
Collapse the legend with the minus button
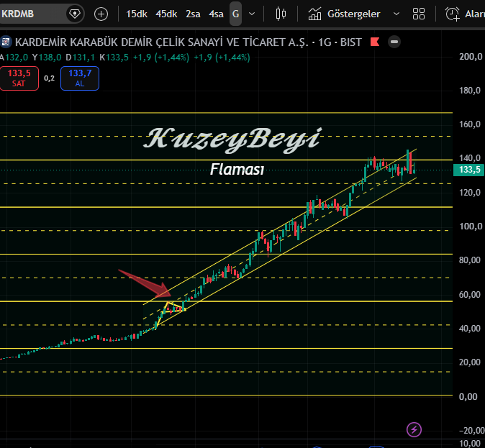click(x=394, y=42)
